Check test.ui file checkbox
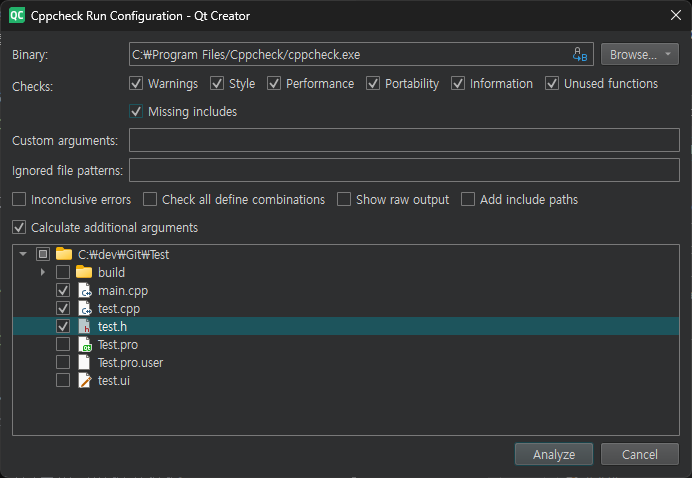 (x=63, y=380)
